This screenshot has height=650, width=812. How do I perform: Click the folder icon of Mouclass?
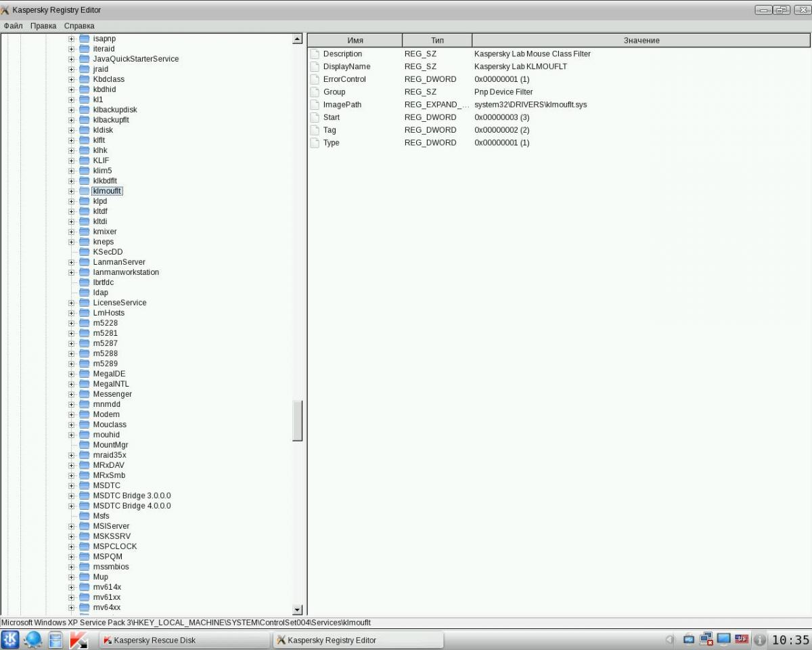(x=84, y=425)
